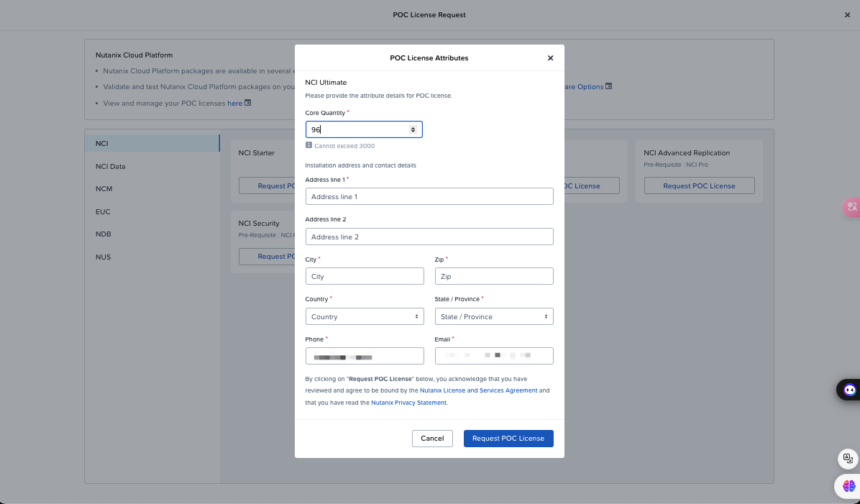
Task: Click the translate extension icon at lower right
Action: [848, 459]
